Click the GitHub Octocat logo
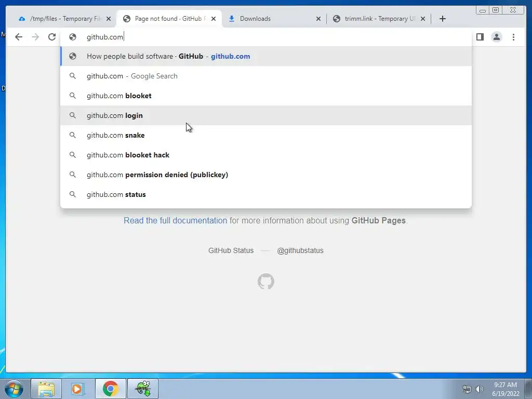 [266, 281]
